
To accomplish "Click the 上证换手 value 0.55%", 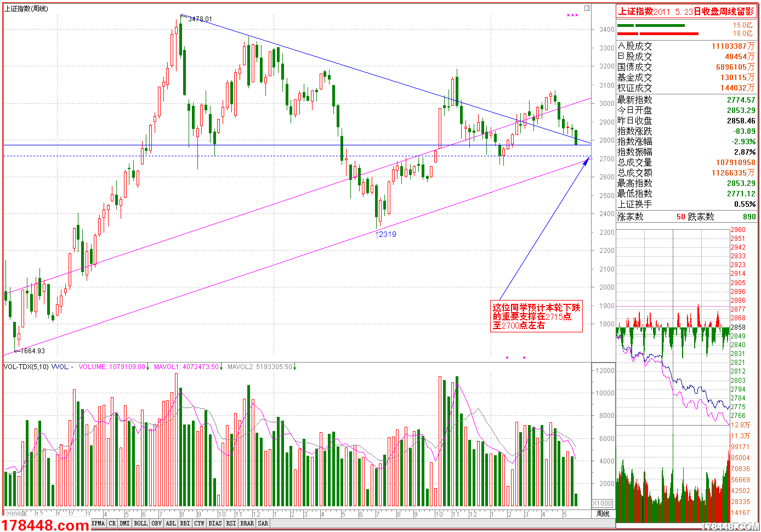I will tap(745, 204).
